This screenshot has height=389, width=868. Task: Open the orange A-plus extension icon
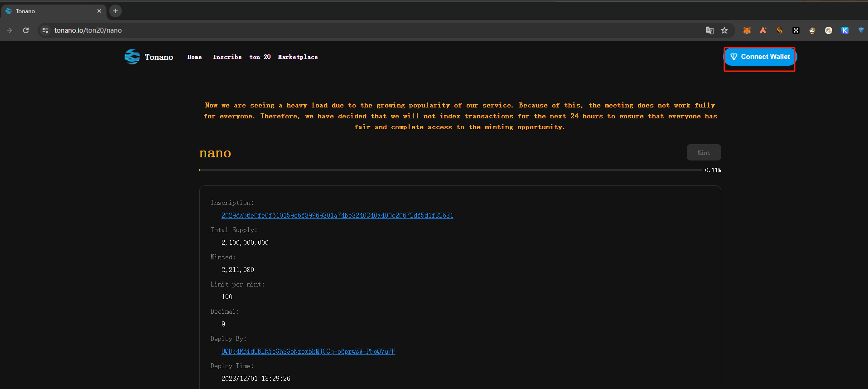click(x=763, y=30)
